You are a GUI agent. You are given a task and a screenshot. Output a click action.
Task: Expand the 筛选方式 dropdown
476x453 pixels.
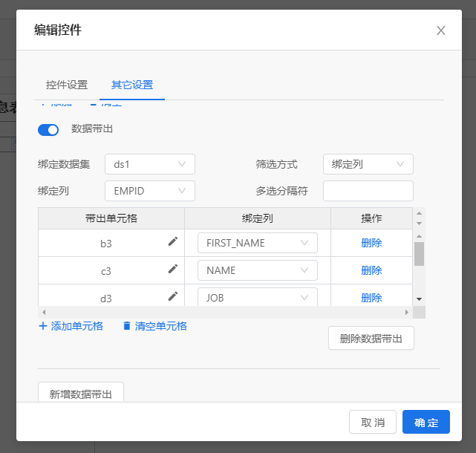368,164
